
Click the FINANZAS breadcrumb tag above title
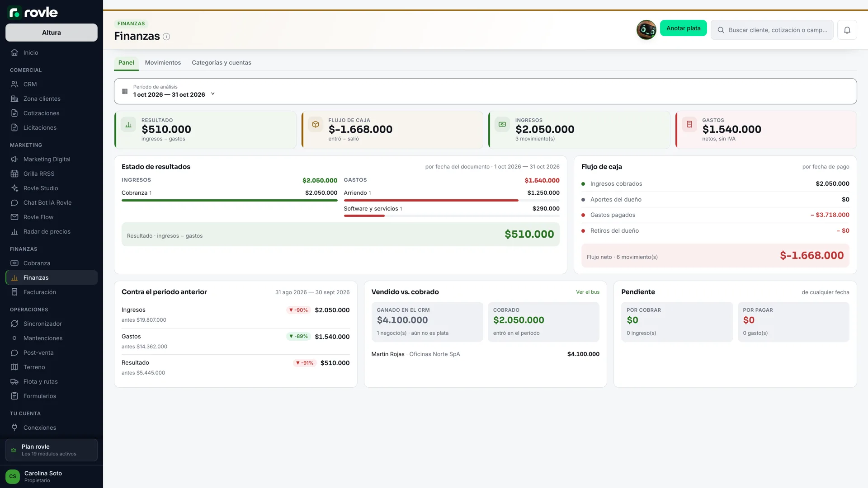tap(131, 23)
